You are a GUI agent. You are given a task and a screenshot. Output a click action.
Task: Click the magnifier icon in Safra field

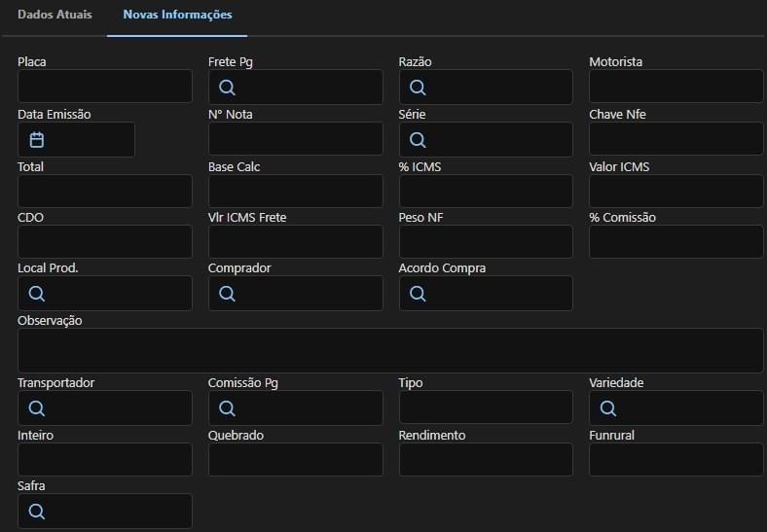pos(37,512)
